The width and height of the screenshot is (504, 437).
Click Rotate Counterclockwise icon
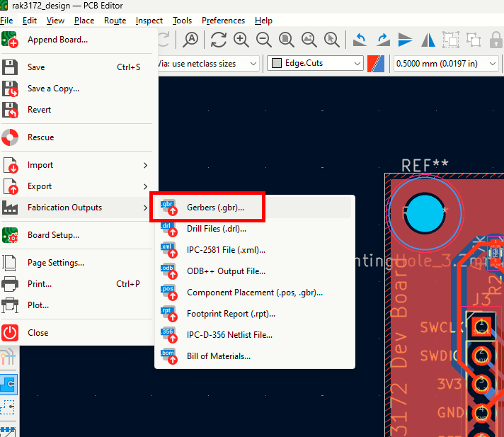[x=360, y=40]
